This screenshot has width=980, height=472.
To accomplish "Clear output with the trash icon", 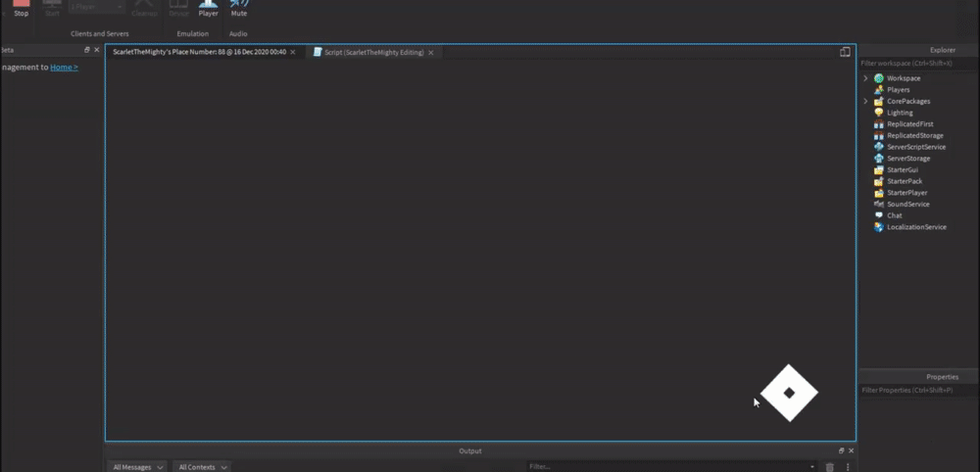I will point(830,467).
